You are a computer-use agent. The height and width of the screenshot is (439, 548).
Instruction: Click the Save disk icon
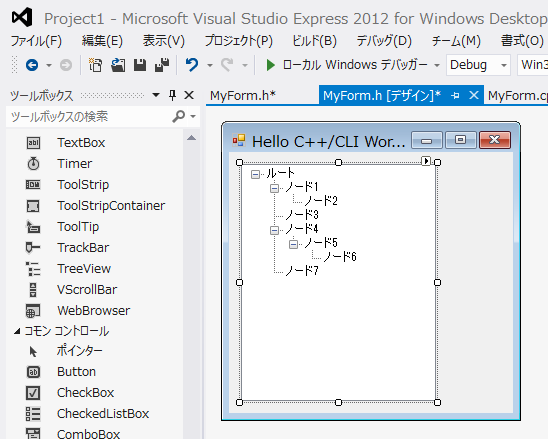(x=140, y=65)
